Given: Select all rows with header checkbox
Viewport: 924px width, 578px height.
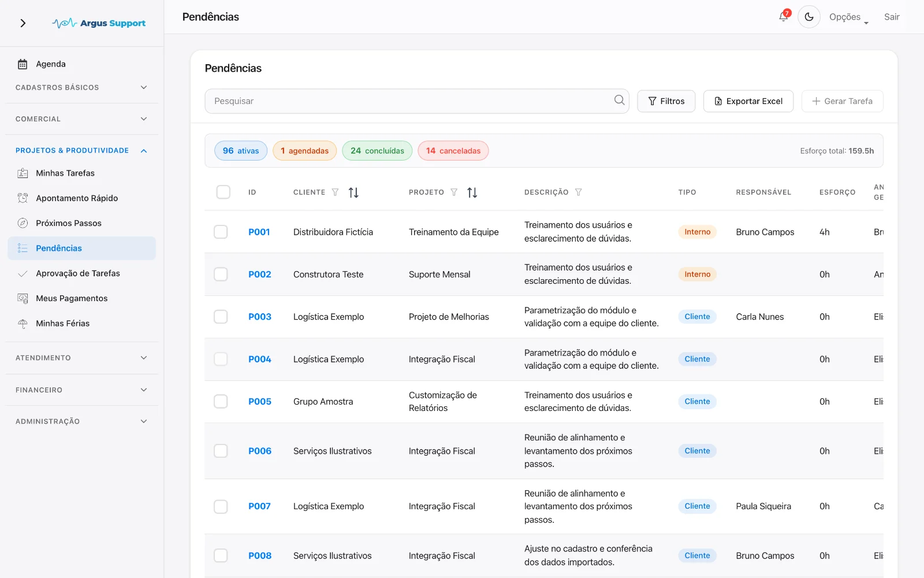Looking at the screenshot, I should 223,192.
